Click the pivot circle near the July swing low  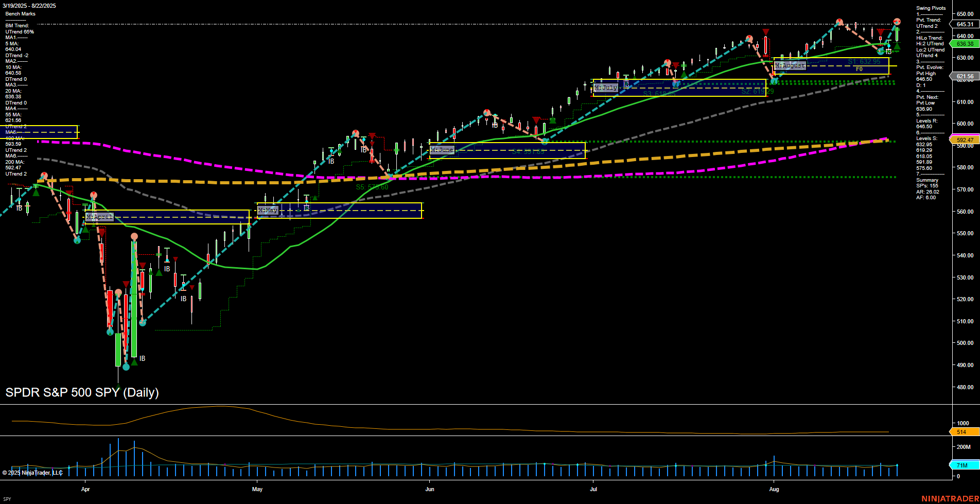[675, 84]
